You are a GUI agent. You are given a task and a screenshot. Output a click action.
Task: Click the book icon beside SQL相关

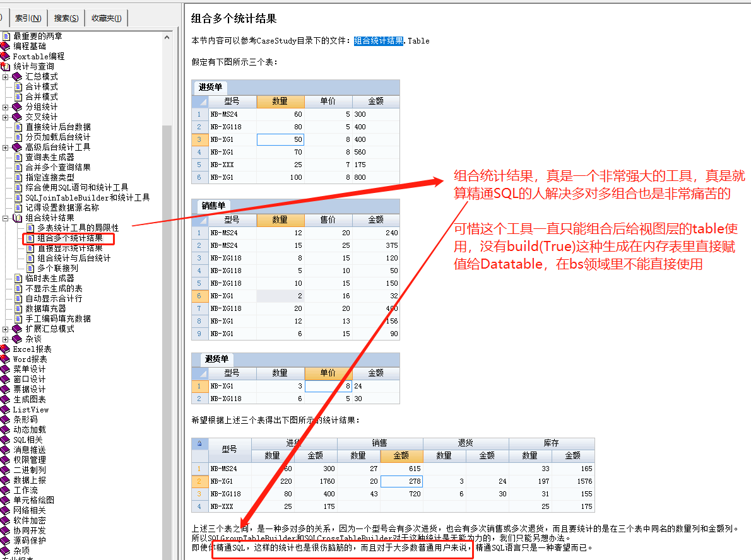(5, 440)
